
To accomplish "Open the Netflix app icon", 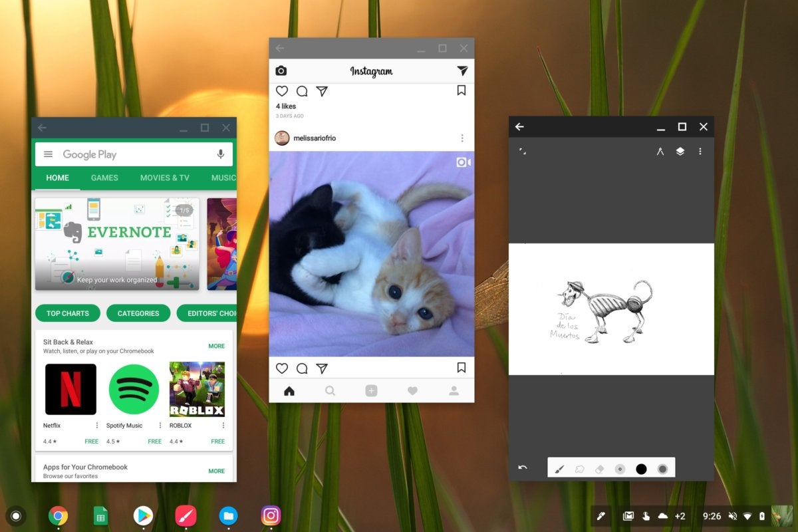I will 70,390.
